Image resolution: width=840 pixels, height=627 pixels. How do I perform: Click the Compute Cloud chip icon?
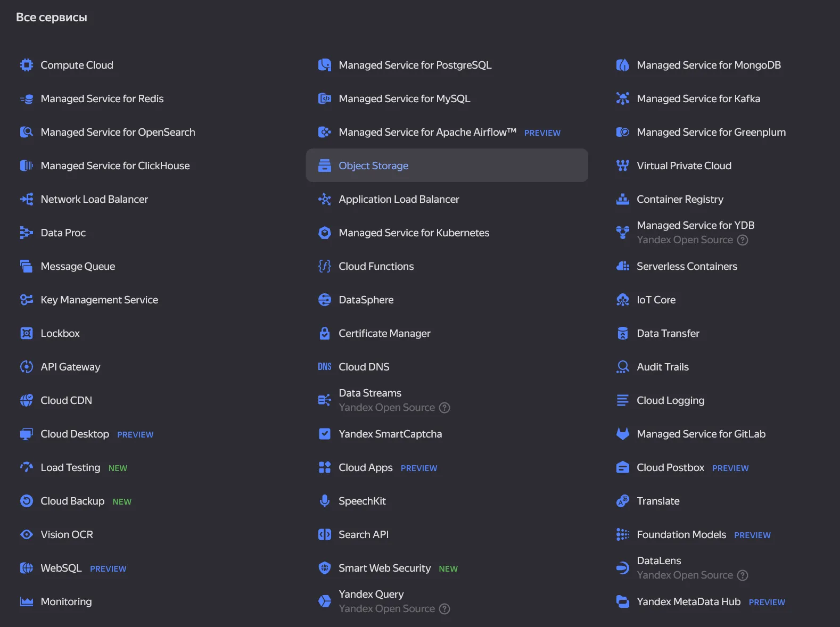click(x=27, y=65)
